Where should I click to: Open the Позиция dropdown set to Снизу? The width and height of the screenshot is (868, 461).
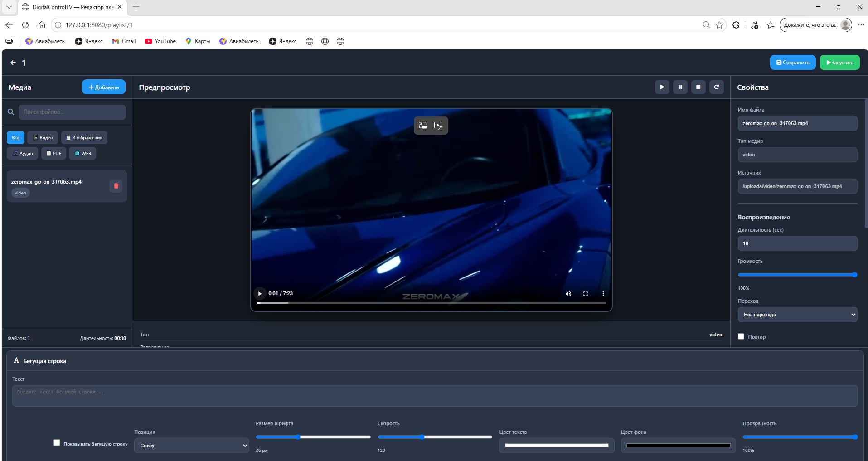[x=191, y=446]
